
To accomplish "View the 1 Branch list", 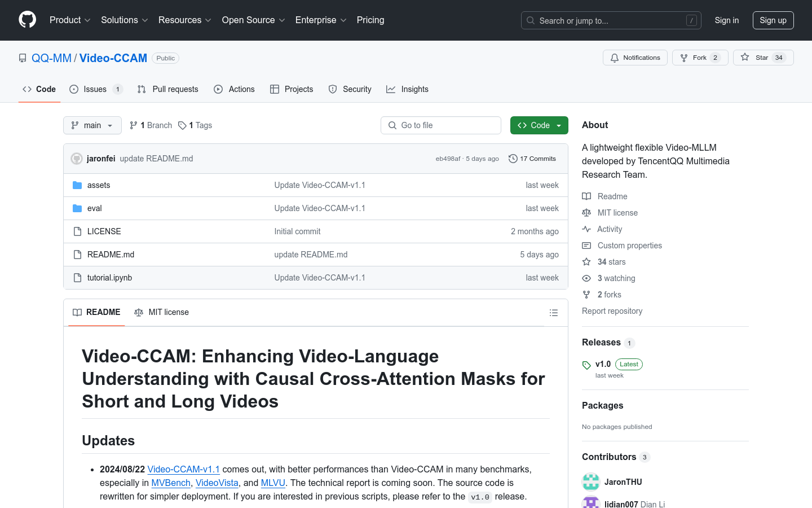I will coord(151,125).
